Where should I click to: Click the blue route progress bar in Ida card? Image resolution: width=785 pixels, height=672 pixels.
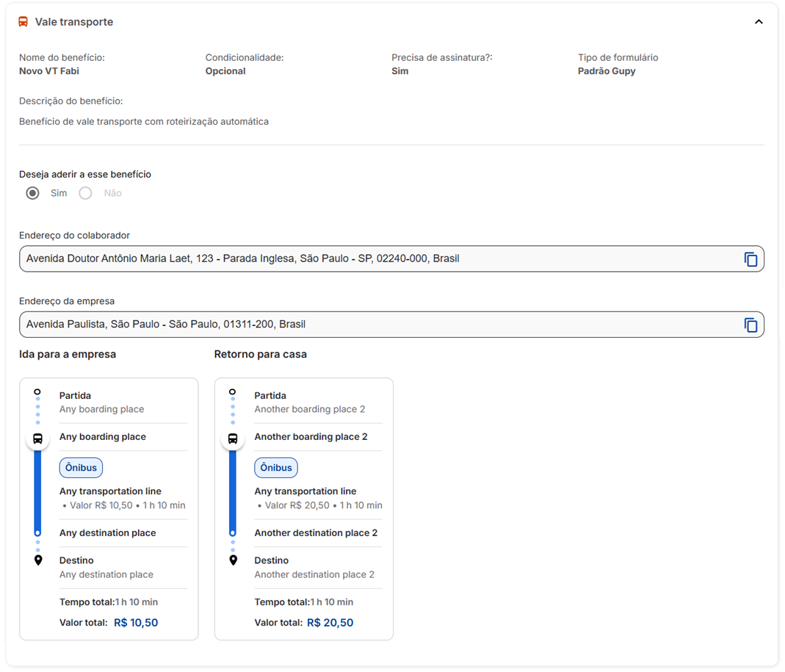(37, 488)
